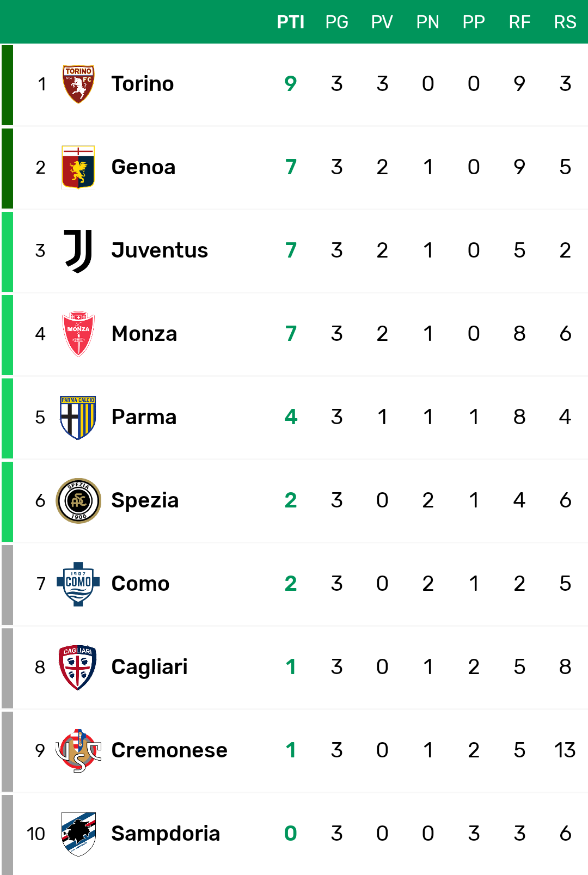Screen dimensions: 588x875
Task: Select the PV column header
Action: click(382, 22)
